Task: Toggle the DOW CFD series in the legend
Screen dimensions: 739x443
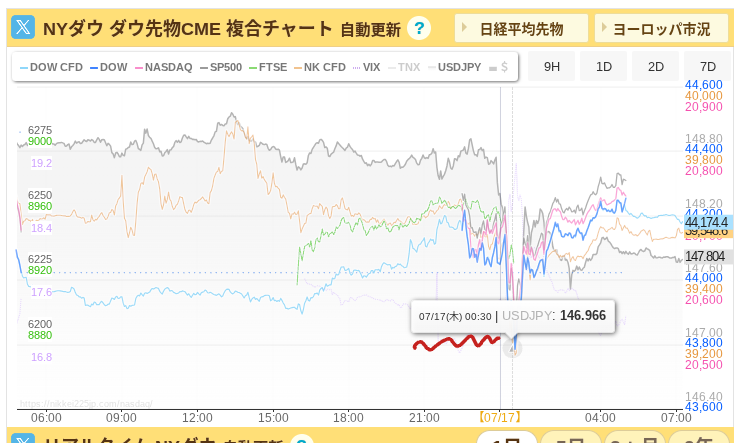Action: [51, 67]
